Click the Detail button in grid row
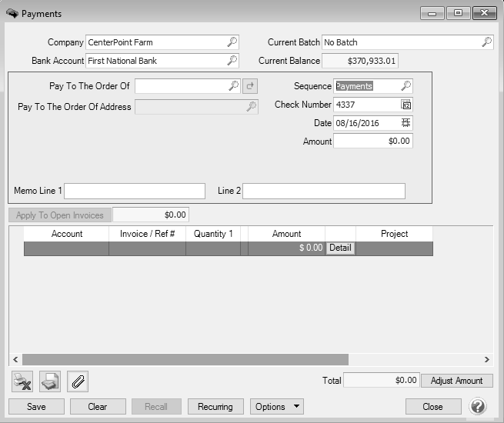This screenshot has width=504, height=423. (x=340, y=248)
